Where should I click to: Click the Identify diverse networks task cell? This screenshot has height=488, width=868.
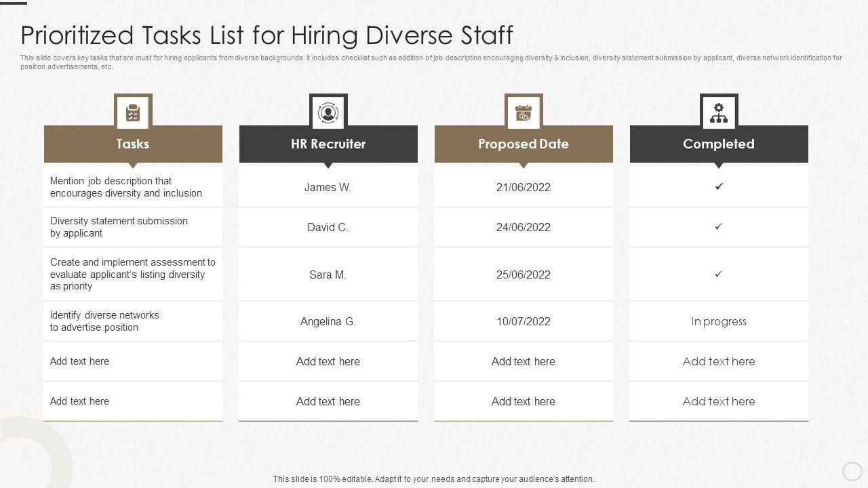point(104,321)
